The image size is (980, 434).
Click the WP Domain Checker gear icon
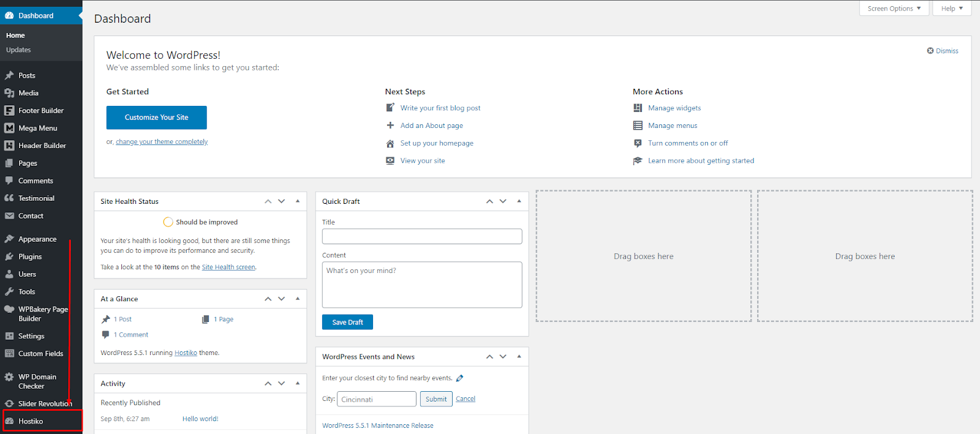(x=9, y=377)
